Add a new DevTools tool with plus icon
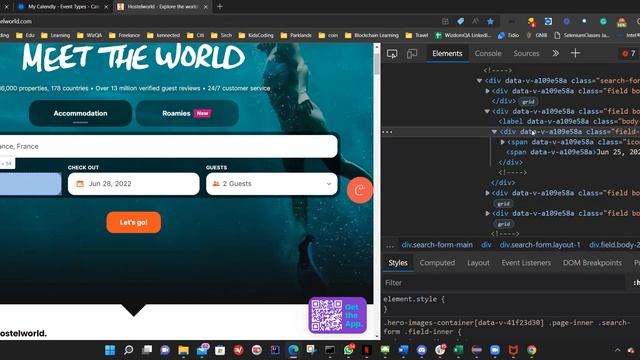The width and height of the screenshot is (640, 360). [575, 53]
